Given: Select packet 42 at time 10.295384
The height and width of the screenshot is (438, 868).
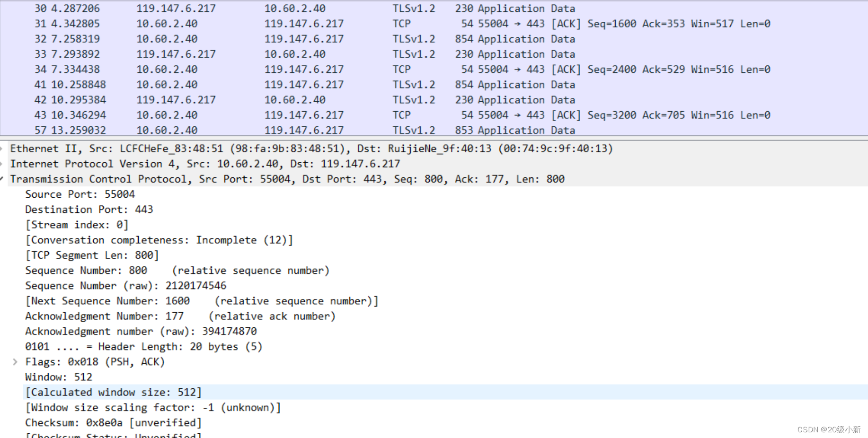Looking at the screenshot, I should click(434, 100).
